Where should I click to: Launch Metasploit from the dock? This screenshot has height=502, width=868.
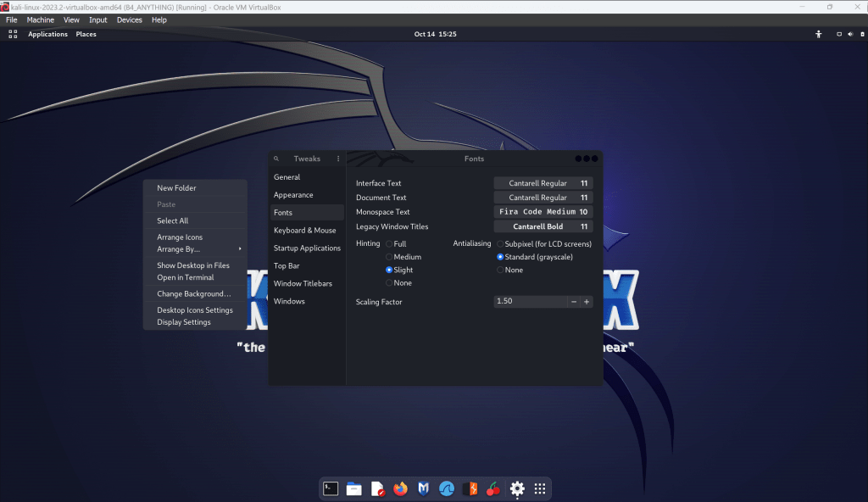pyautogui.click(x=423, y=488)
